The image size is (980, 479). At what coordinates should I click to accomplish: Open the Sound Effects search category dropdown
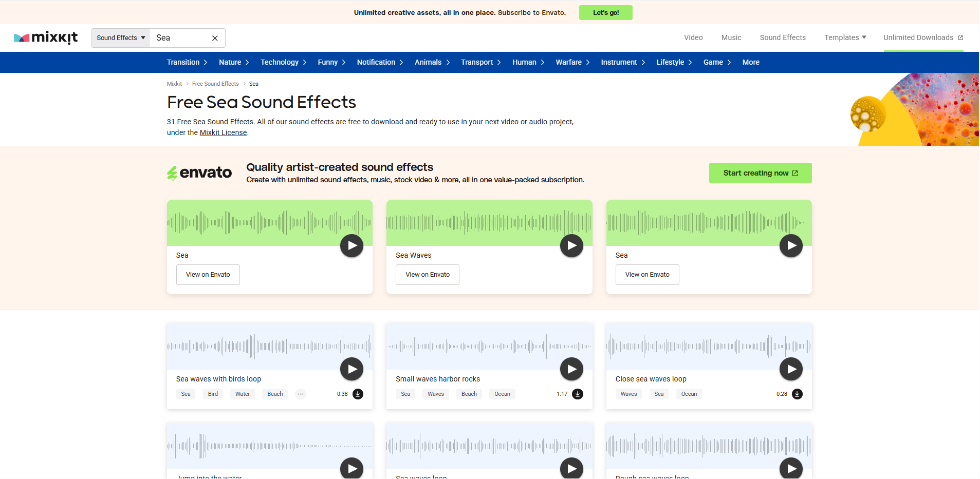tap(120, 37)
